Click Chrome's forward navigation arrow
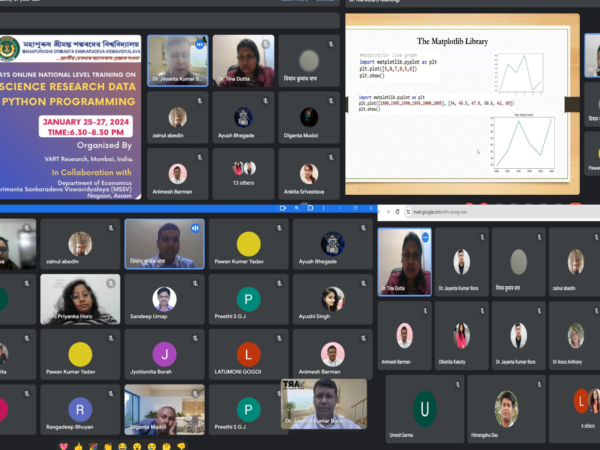 click(388, 212)
